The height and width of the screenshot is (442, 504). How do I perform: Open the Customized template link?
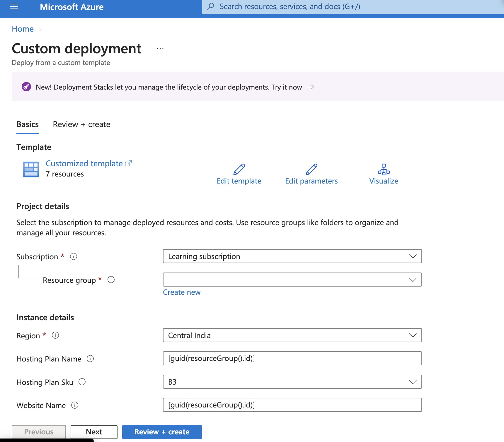tap(84, 163)
